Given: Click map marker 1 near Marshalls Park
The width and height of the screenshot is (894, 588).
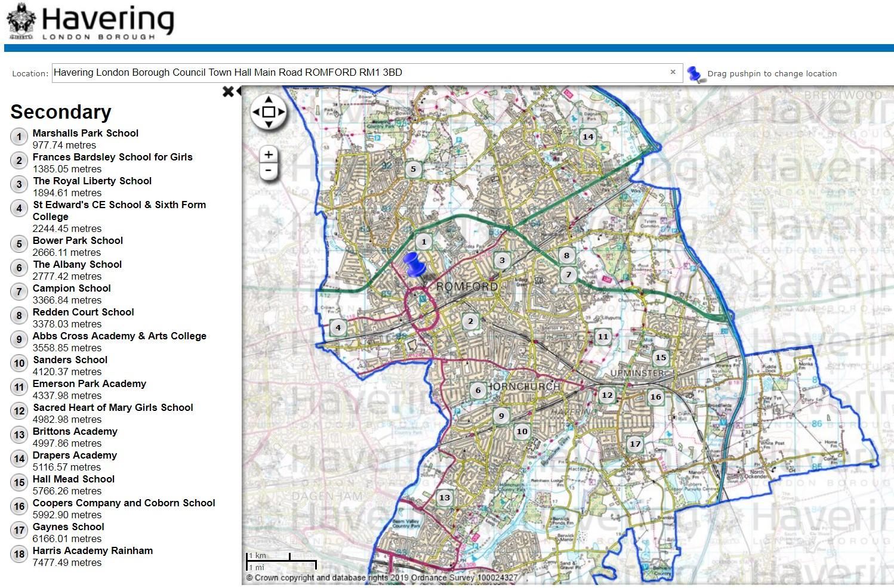Looking at the screenshot, I should coord(424,242).
